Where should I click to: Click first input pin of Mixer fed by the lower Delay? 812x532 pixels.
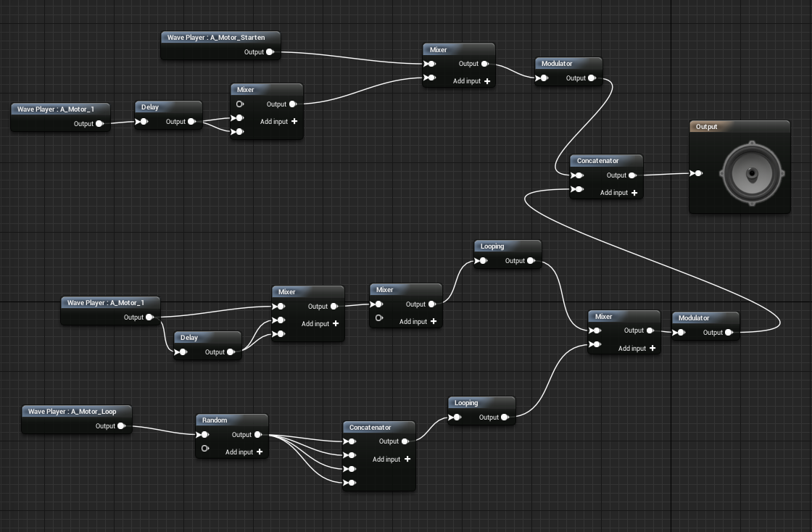tap(280, 307)
